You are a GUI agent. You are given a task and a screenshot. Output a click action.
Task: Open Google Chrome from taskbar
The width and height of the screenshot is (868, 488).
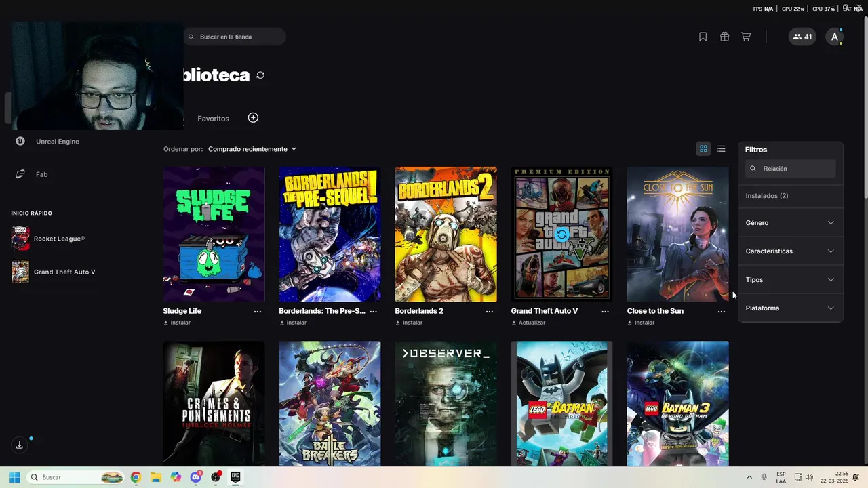(136, 477)
